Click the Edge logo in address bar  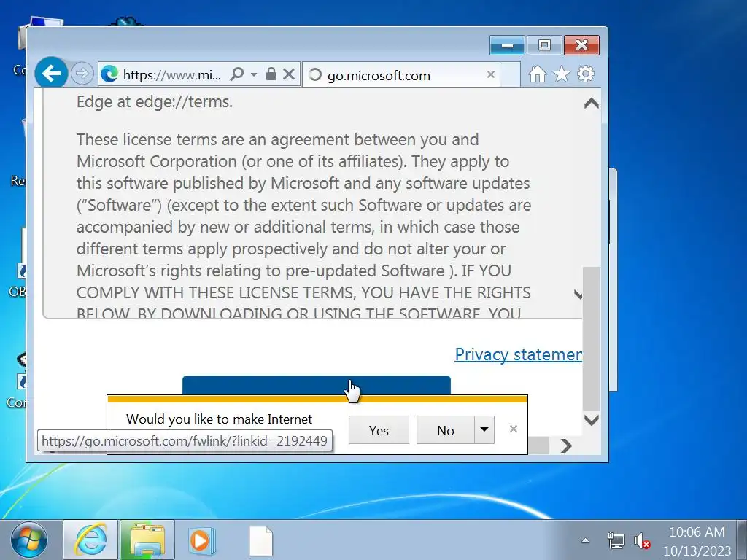point(109,74)
